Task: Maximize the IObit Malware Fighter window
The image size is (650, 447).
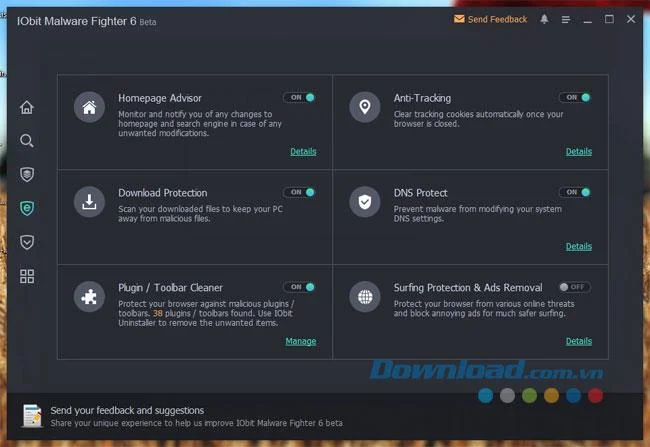Action: coord(609,19)
